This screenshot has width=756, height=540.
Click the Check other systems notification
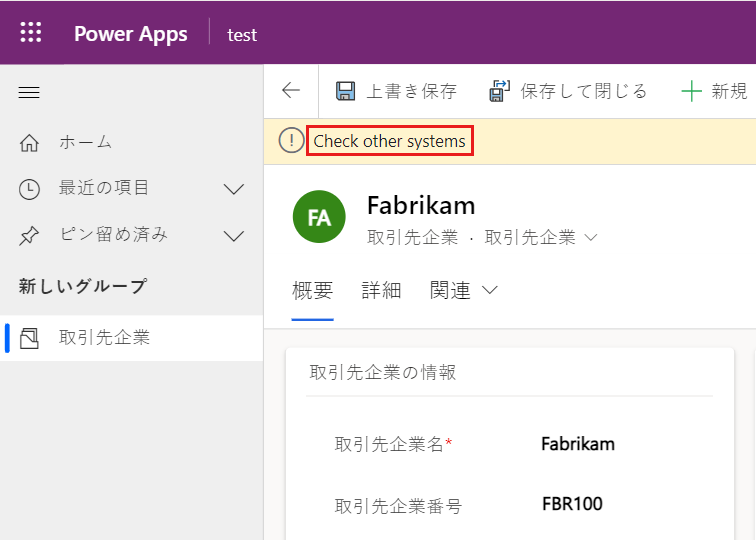click(389, 141)
